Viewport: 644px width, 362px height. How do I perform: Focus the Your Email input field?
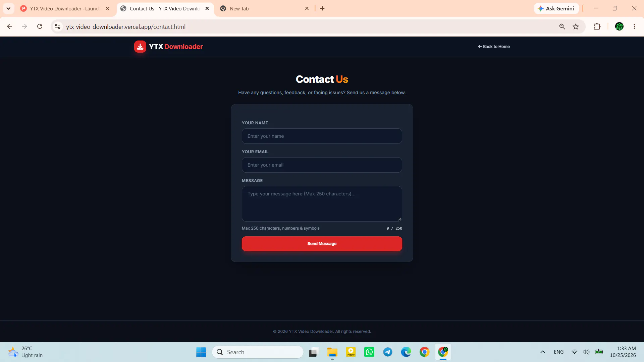(322, 165)
